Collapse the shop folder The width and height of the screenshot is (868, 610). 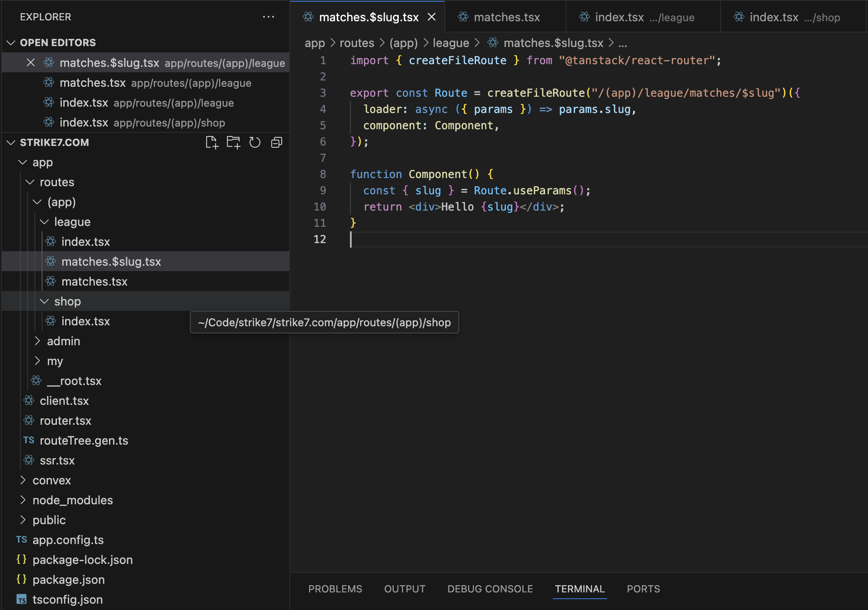click(x=44, y=301)
